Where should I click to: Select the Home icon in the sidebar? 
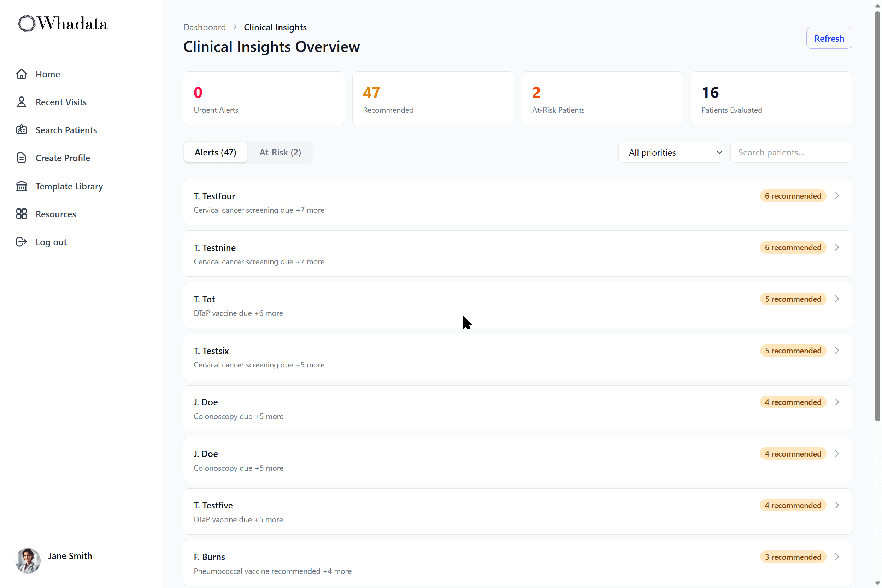[22, 74]
